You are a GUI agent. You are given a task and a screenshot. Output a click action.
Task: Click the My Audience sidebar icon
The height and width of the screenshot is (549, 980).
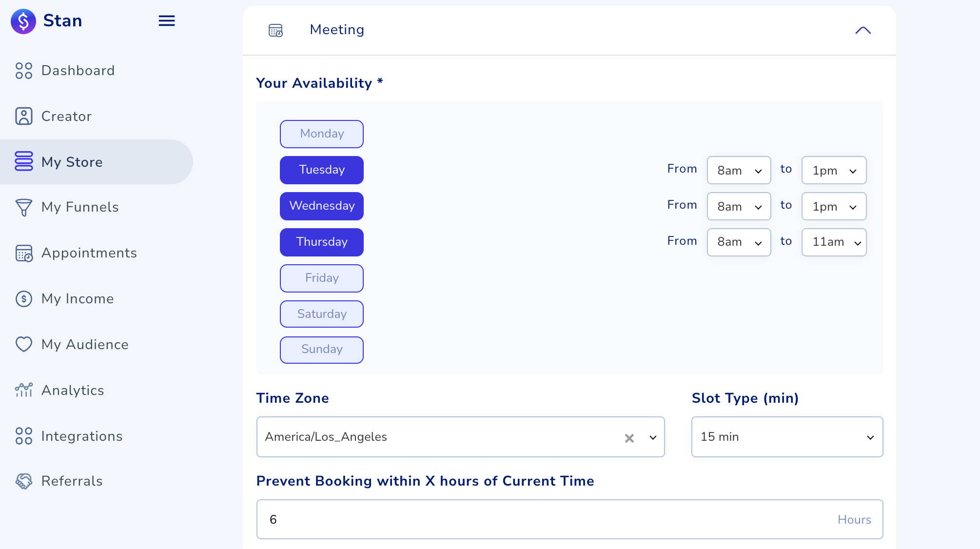[24, 345]
